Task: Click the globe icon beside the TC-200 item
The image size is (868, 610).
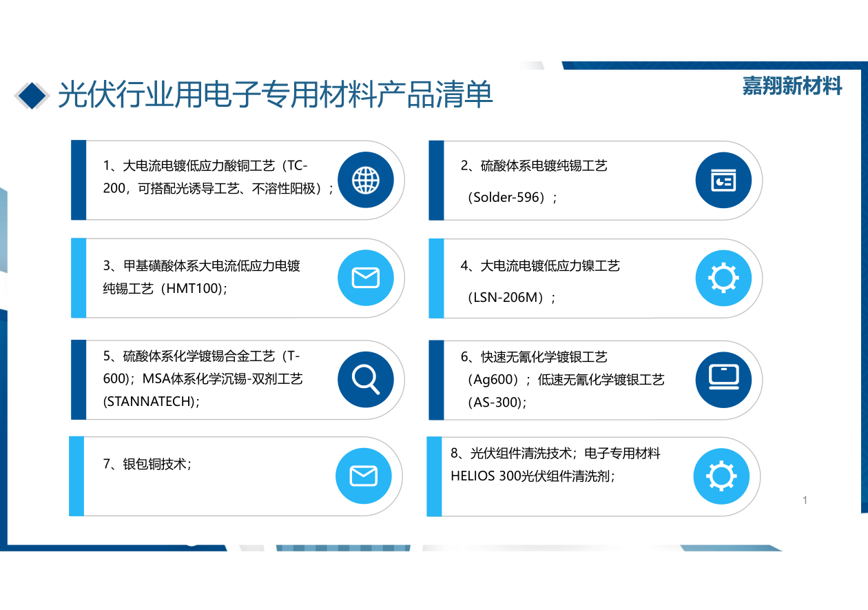Action: (x=365, y=180)
